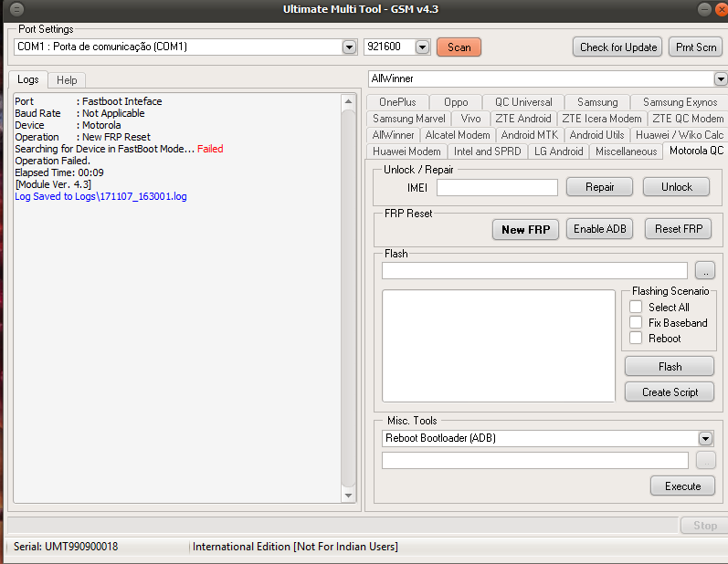Click the saved log file path link
Image resolution: width=728 pixels, height=564 pixels.
click(x=100, y=196)
